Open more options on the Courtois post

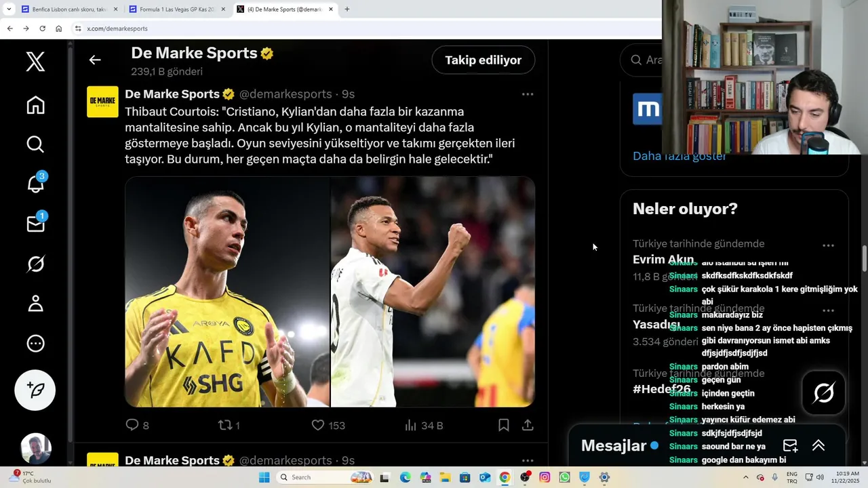(x=528, y=94)
